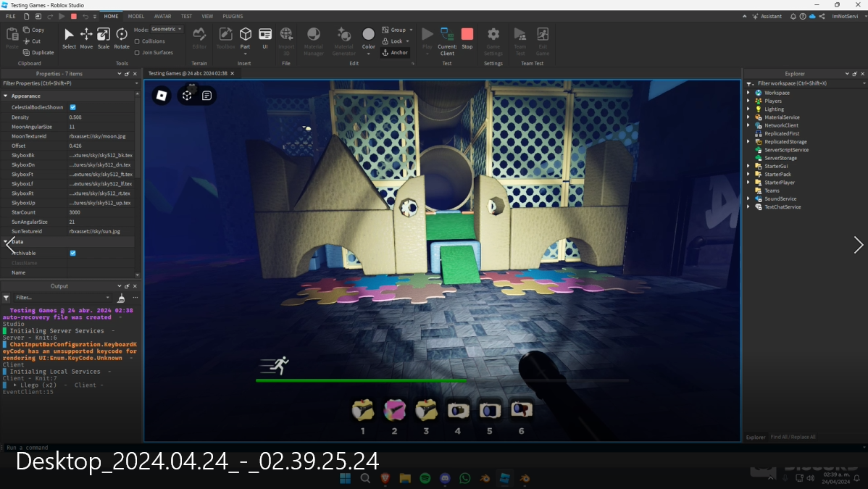Switch to the AVATAR ribbon tab
The width and height of the screenshot is (868, 489).
tap(163, 17)
